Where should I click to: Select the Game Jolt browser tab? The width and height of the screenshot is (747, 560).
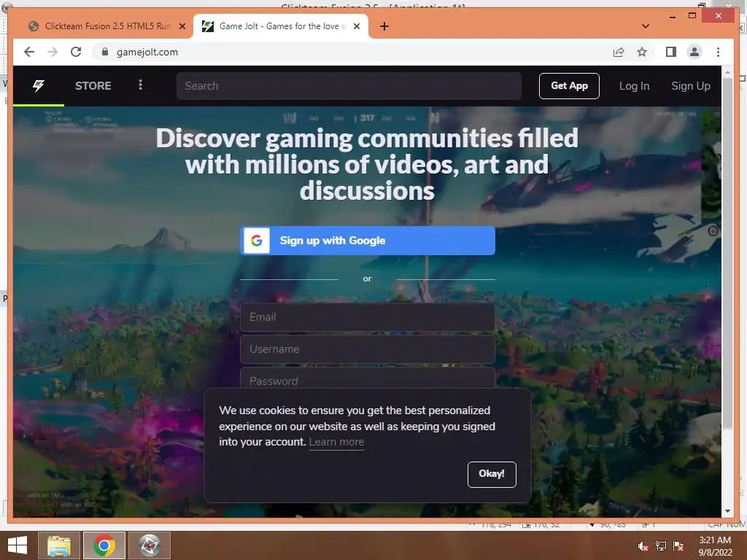[280, 26]
